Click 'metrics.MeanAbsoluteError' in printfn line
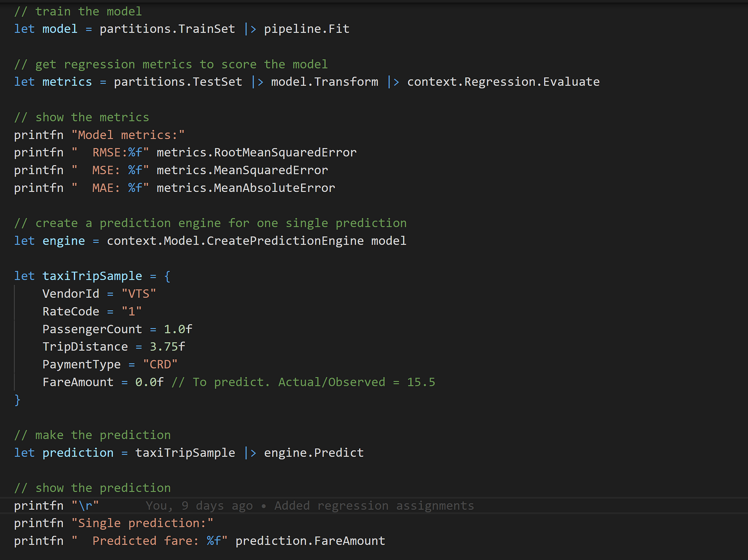The image size is (748, 560). 246,188
